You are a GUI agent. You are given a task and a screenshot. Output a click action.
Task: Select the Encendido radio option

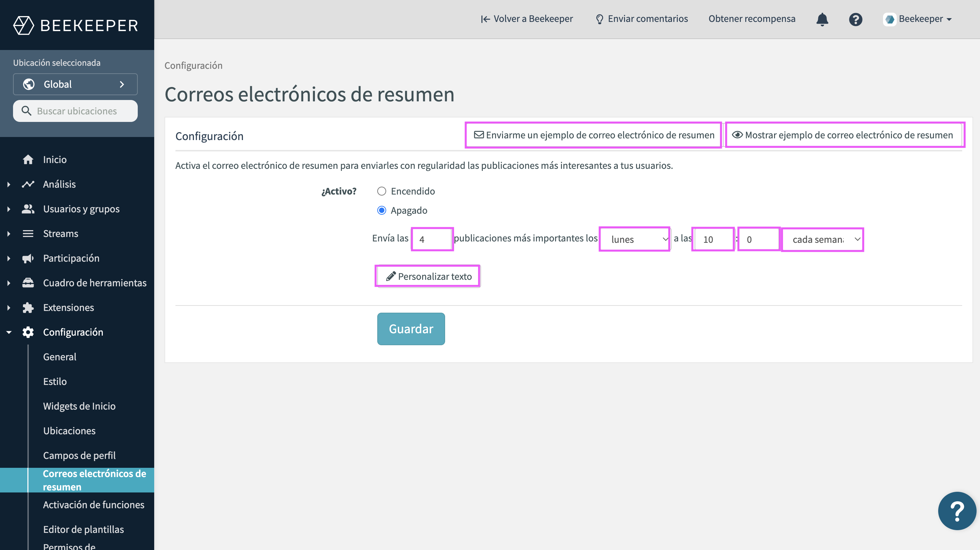pos(382,191)
